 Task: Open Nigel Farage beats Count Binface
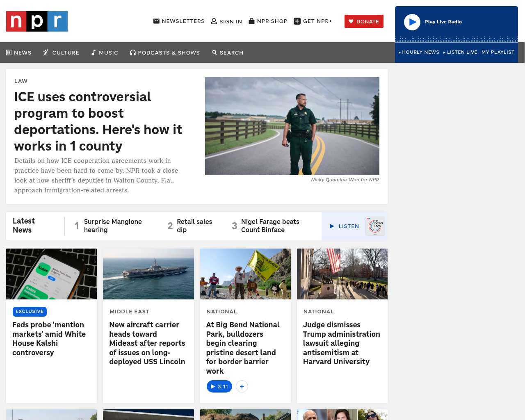(x=270, y=226)
